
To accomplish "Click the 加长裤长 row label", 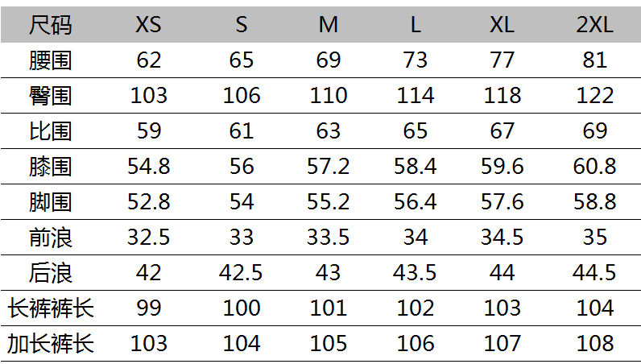I will click(x=51, y=344).
